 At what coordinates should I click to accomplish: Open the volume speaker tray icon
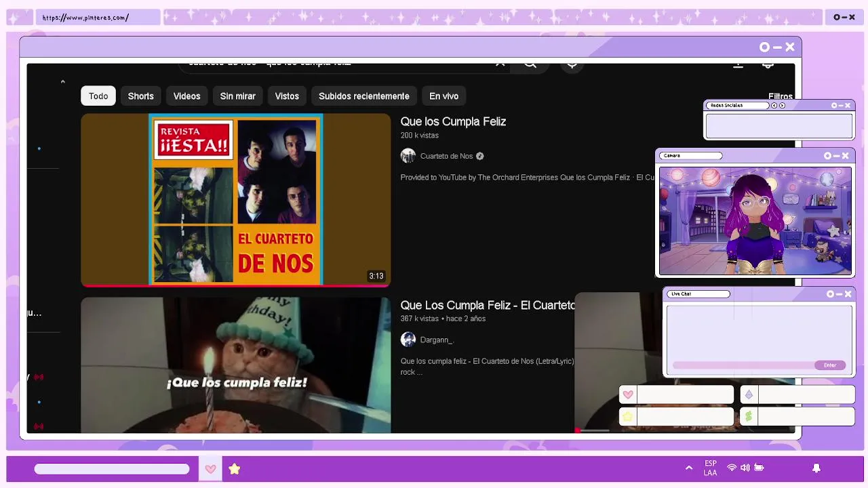point(745,468)
